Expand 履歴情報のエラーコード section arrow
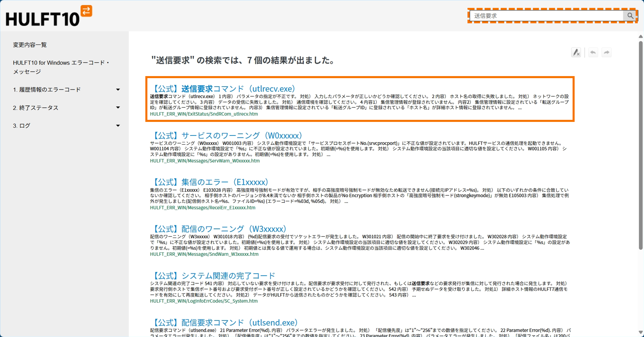The width and height of the screenshot is (644, 337). (x=118, y=90)
